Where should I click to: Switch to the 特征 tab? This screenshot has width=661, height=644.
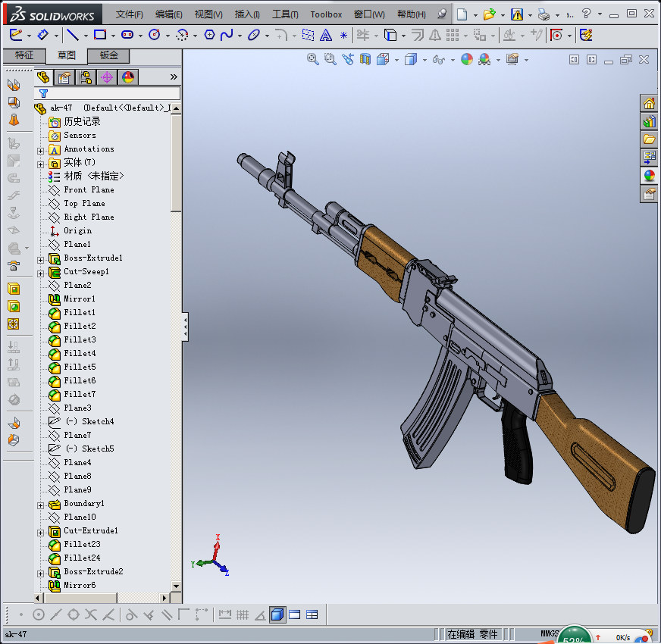tap(24, 55)
